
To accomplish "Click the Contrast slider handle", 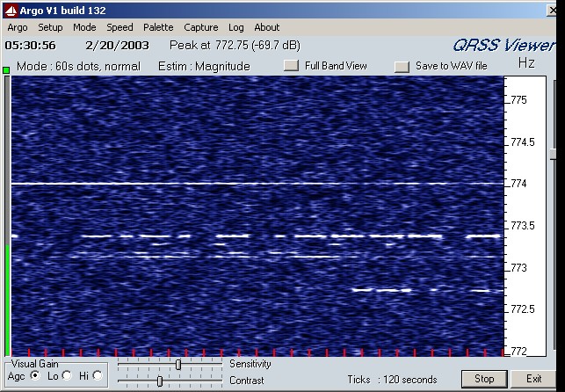I will tap(160, 381).
